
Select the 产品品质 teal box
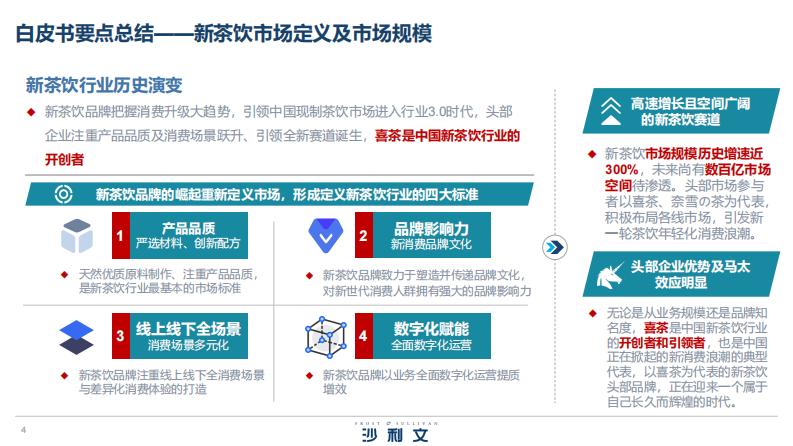tap(189, 235)
